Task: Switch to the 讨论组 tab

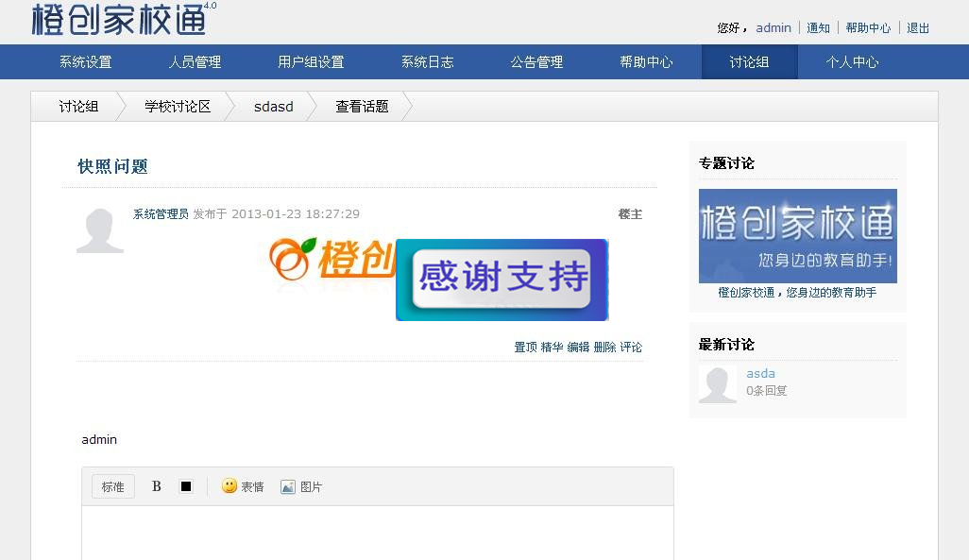Action: [750, 61]
